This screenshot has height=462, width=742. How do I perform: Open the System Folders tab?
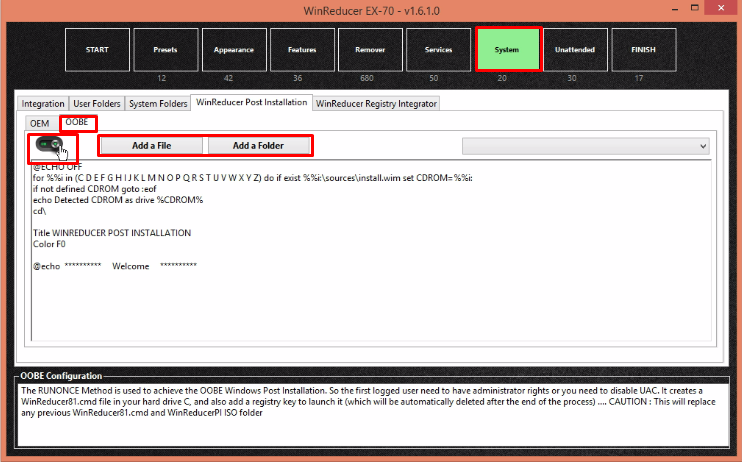tap(158, 104)
